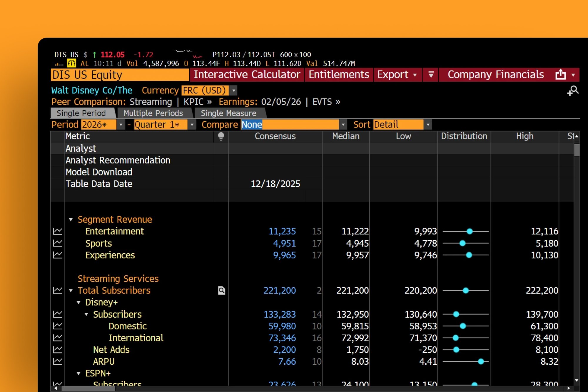The height and width of the screenshot is (392, 588).
Task: Click the chart icon beside Total Subscribers
Action: (58, 290)
